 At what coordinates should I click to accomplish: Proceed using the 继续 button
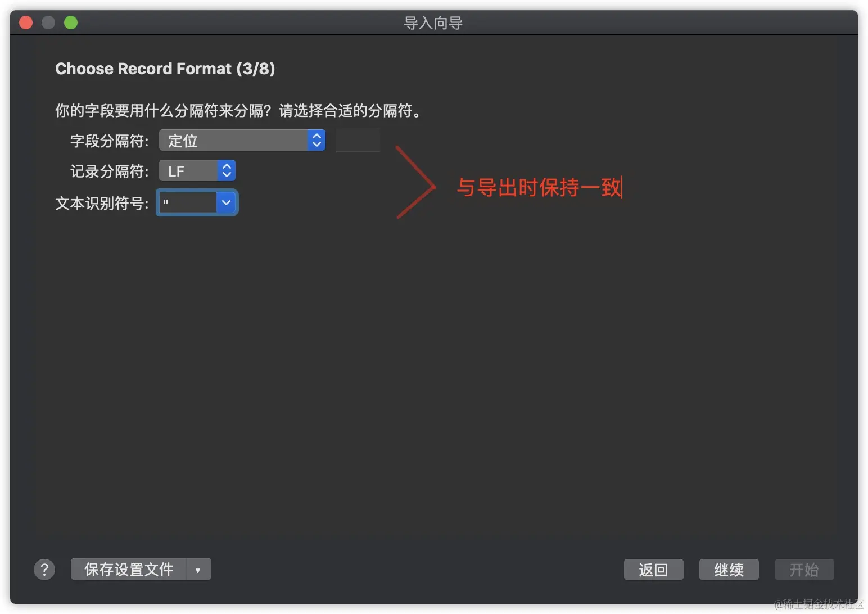[x=729, y=570]
